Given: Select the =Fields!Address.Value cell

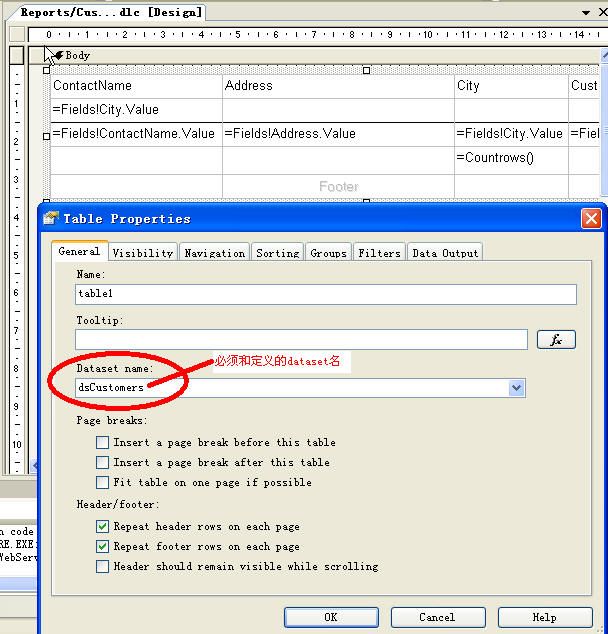Looking at the screenshot, I should (338, 134).
